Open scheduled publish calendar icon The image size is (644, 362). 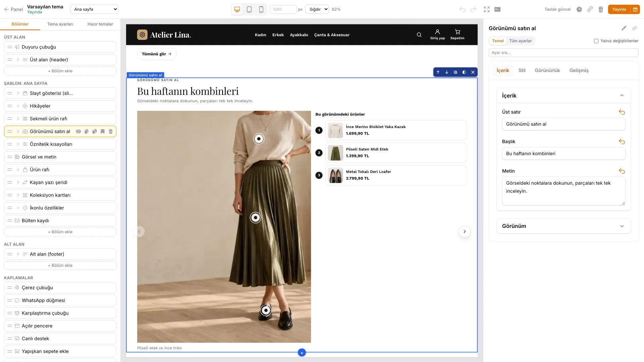pyautogui.click(x=635, y=9)
